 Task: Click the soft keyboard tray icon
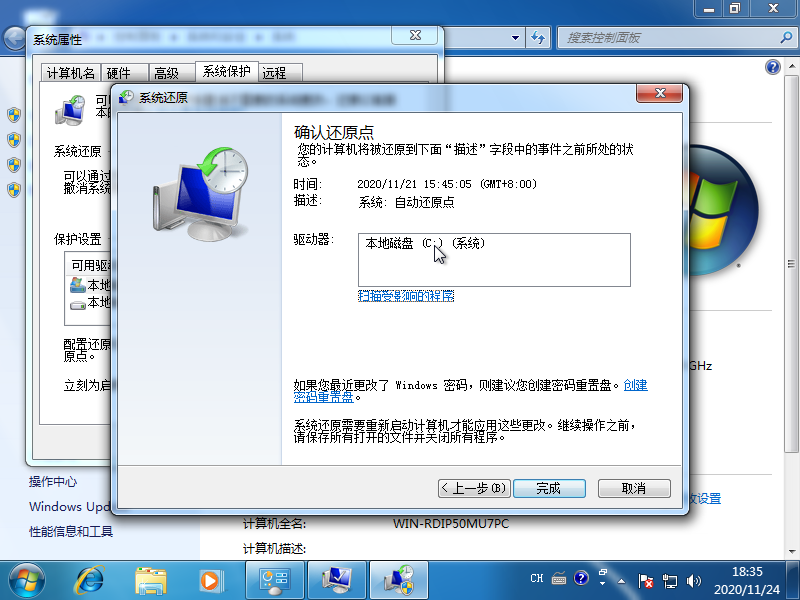(x=559, y=578)
